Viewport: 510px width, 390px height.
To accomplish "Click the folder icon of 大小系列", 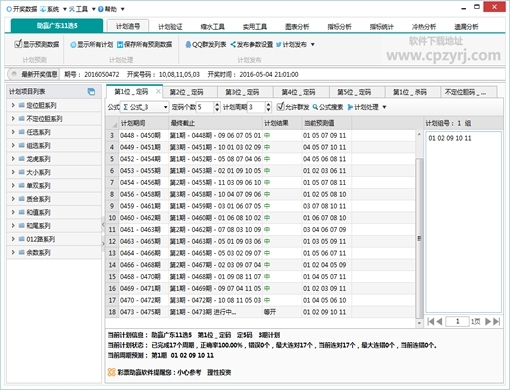I will click(22, 172).
